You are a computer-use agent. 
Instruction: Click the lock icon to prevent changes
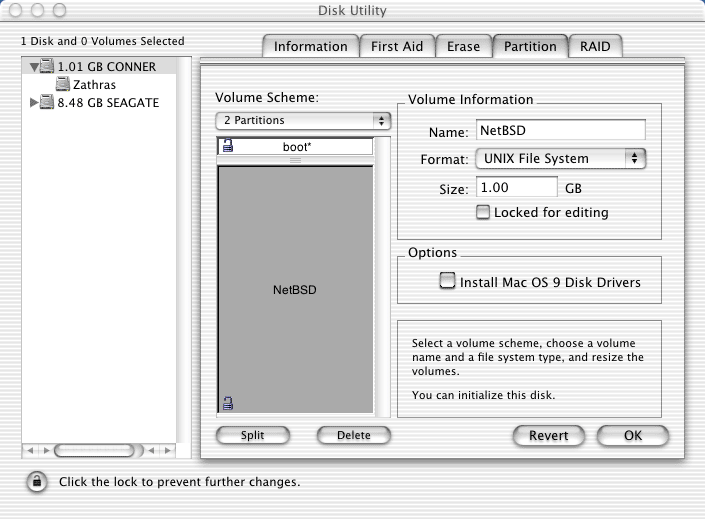pos(37,482)
